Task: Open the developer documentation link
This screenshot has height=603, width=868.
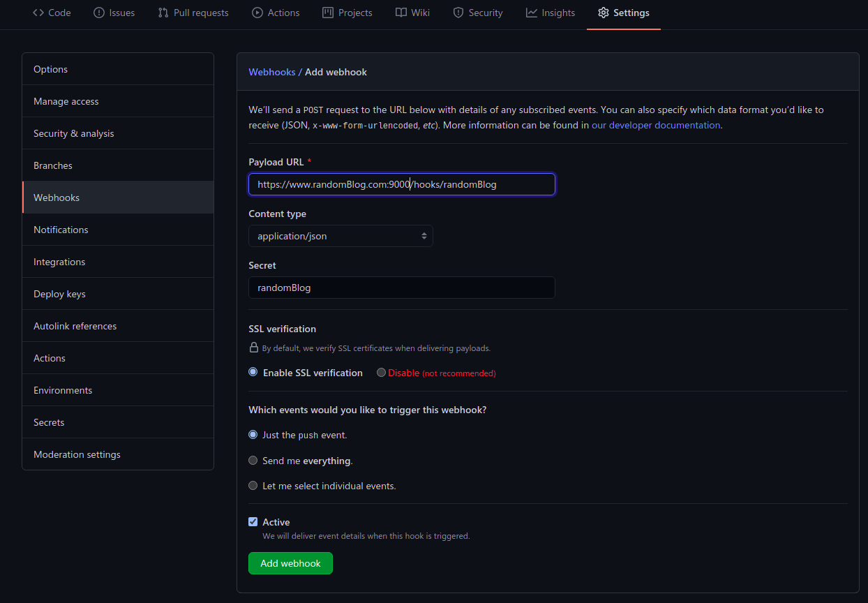Action: coord(656,126)
